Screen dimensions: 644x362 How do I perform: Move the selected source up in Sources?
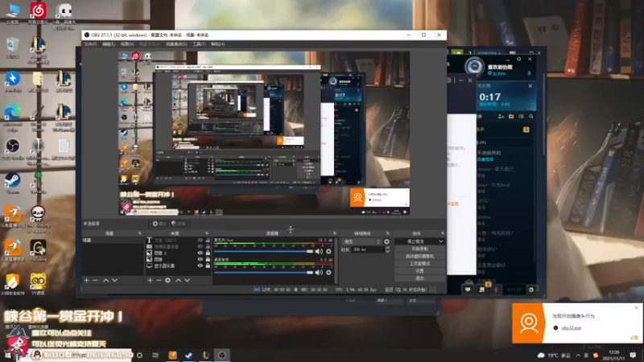coord(178,280)
